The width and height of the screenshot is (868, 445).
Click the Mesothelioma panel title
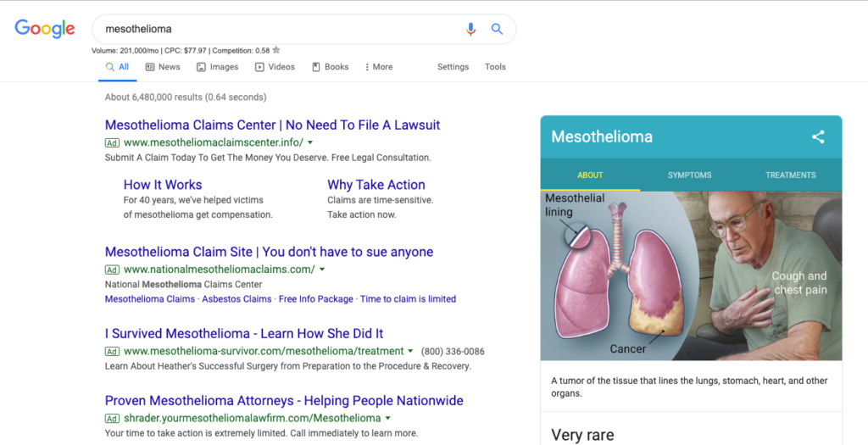pos(602,136)
